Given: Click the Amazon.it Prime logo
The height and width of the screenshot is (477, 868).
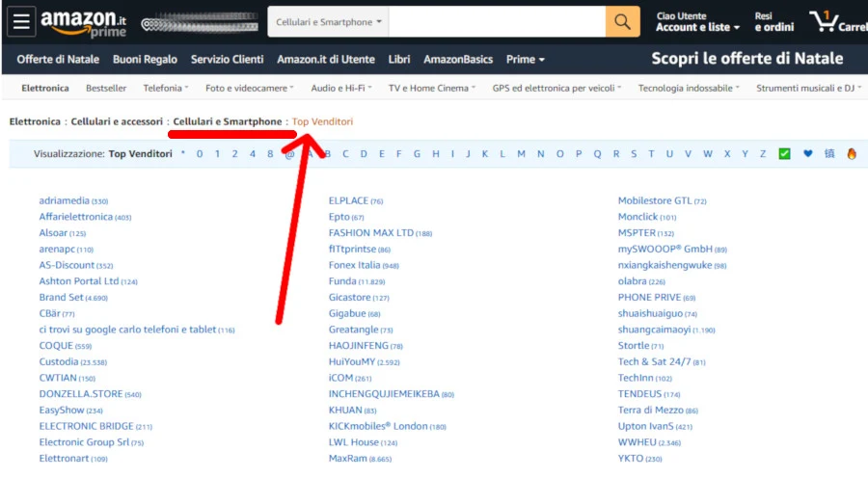Looking at the screenshot, I should (82, 22).
